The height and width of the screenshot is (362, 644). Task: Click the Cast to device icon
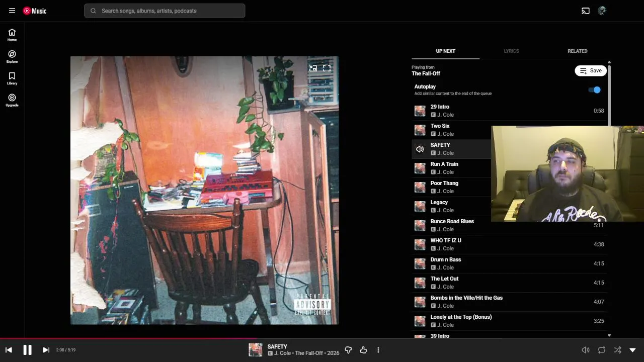pos(586,11)
